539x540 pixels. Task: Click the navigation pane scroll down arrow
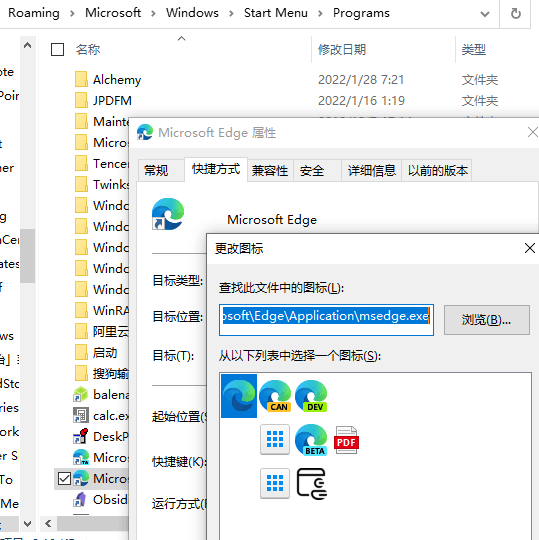pyautogui.click(x=27, y=524)
